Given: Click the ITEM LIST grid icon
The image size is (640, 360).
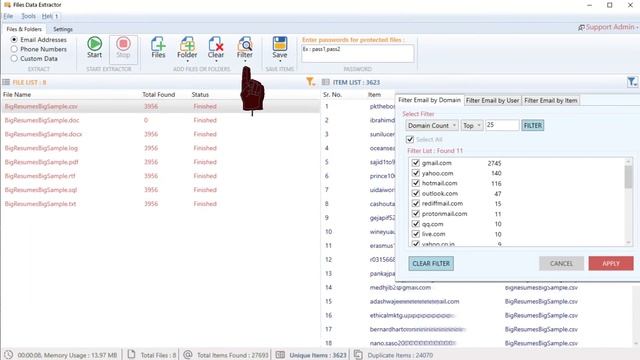Looking at the screenshot, I should coord(325,82).
